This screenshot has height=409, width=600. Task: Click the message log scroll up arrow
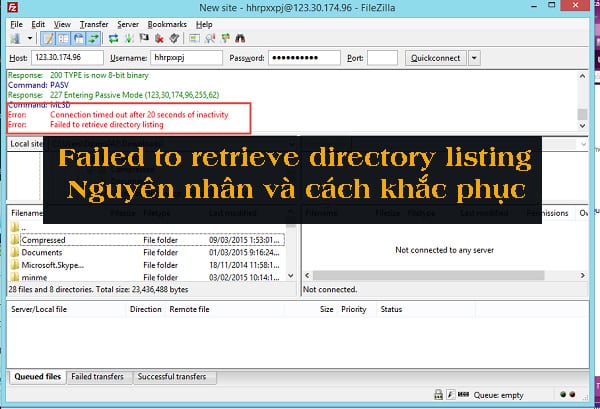582,76
